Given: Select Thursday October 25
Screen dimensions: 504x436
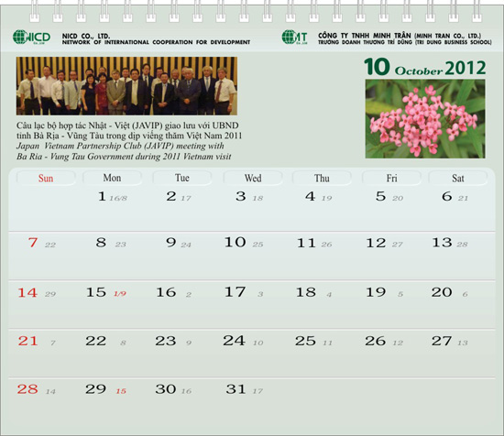Looking at the screenshot, I should [x=306, y=341].
